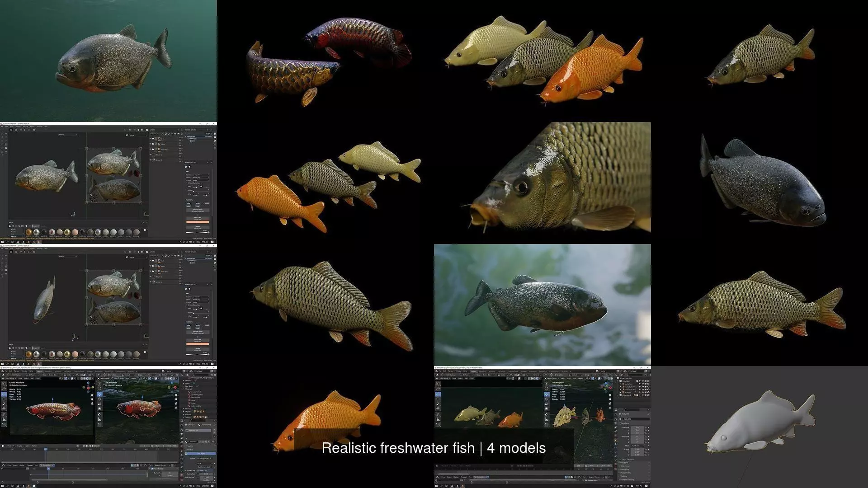868x488 pixels.
Task: Click camera view icon in arowana right viewport
Action: (x=176, y=404)
